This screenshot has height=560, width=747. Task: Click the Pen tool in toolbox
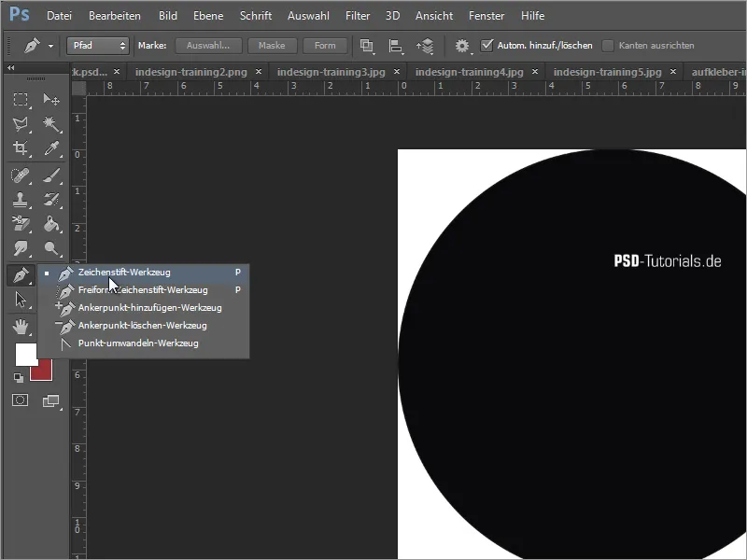21,275
